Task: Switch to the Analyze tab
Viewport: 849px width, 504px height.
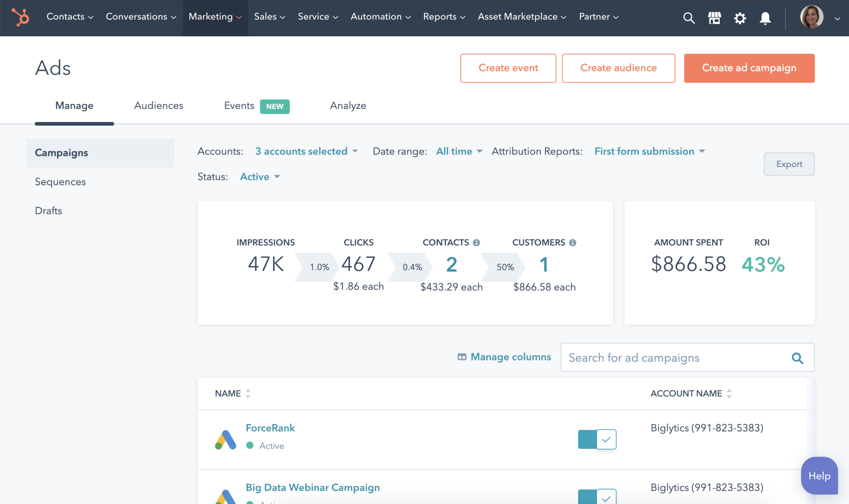Action: tap(348, 106)
